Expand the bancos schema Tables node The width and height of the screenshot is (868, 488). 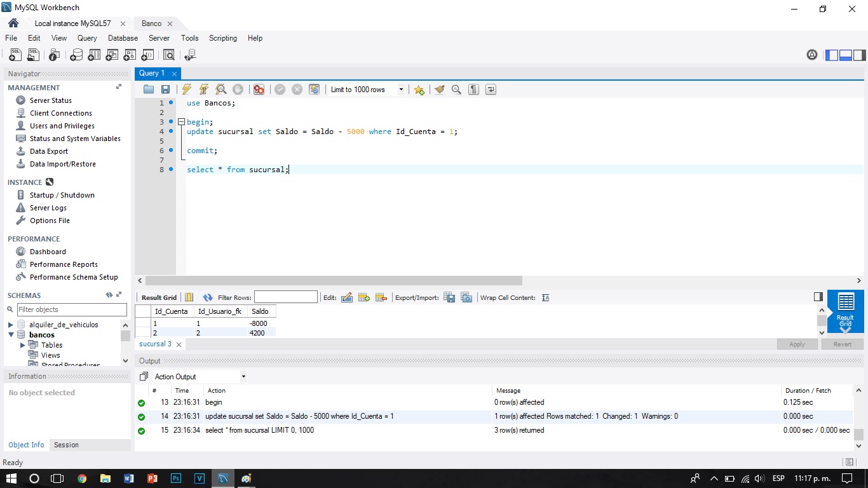point(22,344)
